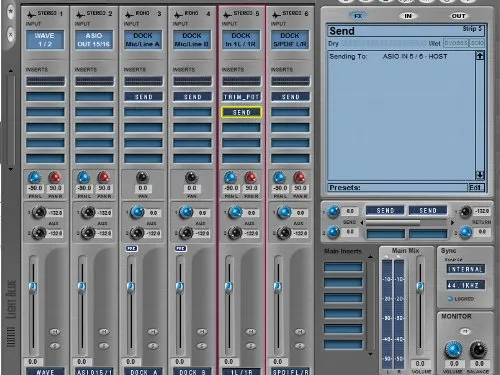Image resolution: width=500 pixels, height=375 pixels.
Task: Click strip 4 Aux 2 black knob
Action: click(x=186, y=233)
